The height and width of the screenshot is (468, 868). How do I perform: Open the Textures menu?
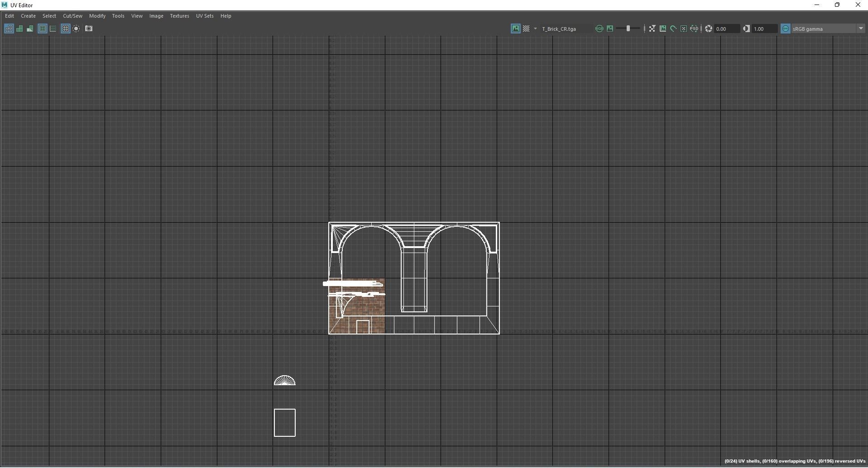pos(179,16)
